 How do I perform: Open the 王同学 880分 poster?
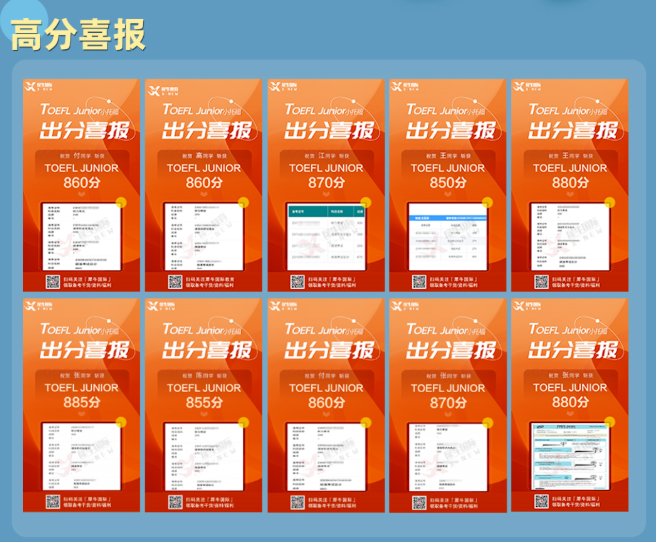pos(570,185)
